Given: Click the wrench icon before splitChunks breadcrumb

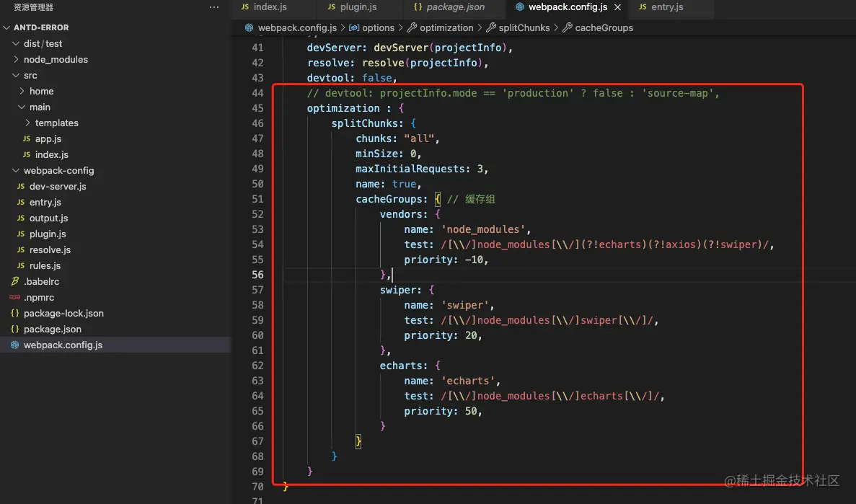Looking at the screenshot, I should tap(491, 28).
